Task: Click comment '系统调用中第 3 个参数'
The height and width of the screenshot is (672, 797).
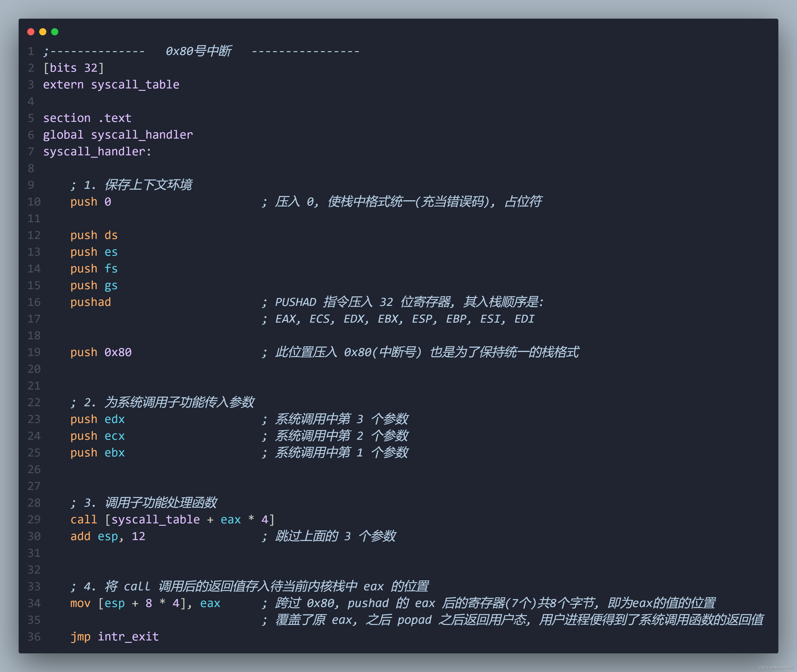Action: point(335,419)
